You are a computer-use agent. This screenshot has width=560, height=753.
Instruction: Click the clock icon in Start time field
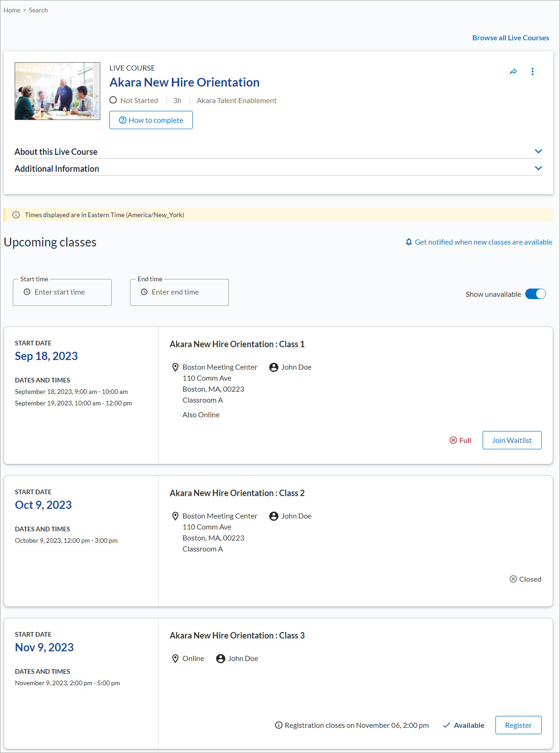pyautogui.click(x=27, y=292)
